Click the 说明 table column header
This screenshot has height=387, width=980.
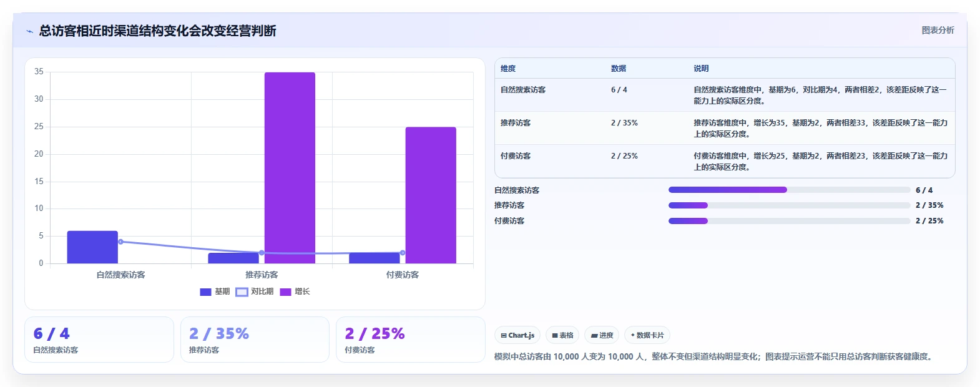tap(701, 69)
